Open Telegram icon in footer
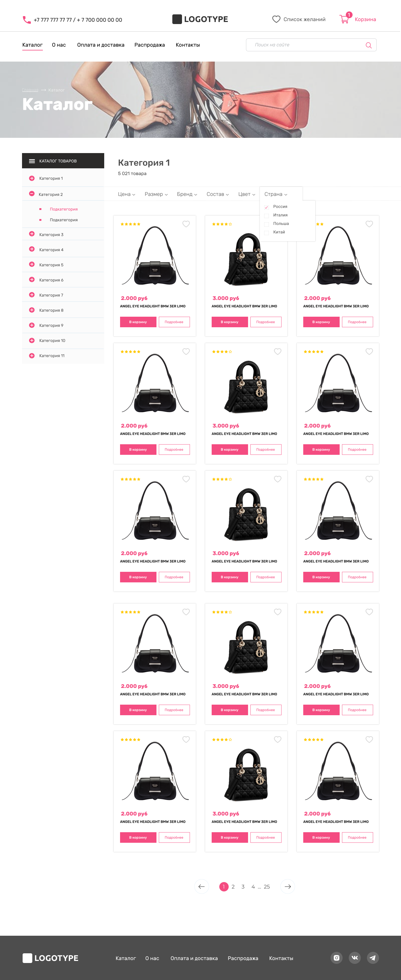 [x=373, y=957]
